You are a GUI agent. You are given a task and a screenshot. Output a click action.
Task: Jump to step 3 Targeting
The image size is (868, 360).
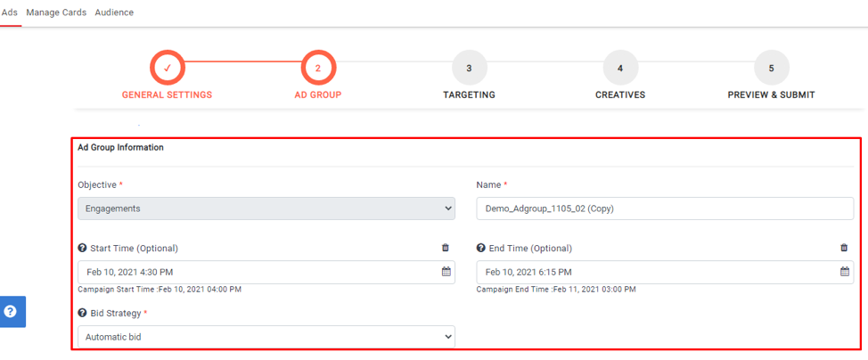tap(469, 69)
